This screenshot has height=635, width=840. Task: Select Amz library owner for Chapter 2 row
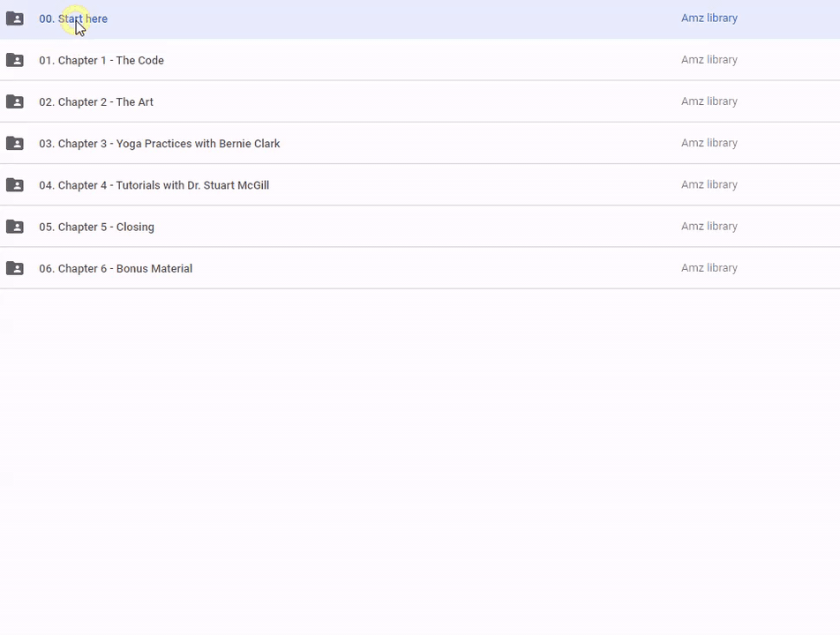tap(709, 101)
